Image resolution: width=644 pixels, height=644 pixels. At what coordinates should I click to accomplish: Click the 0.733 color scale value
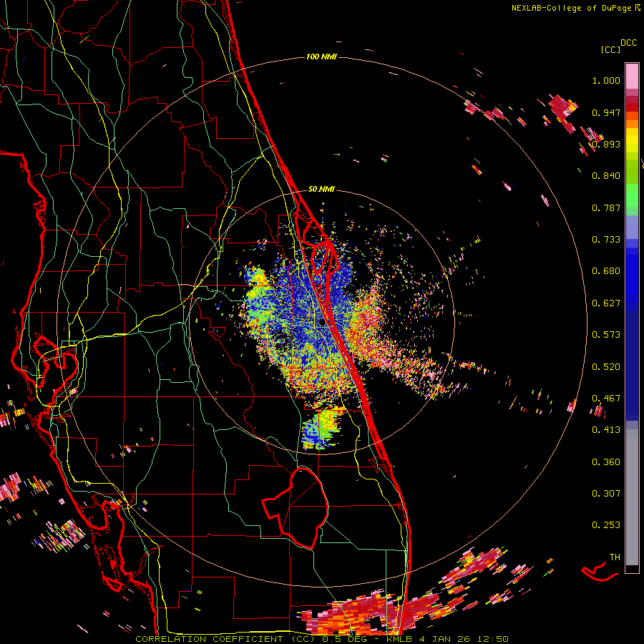tap(606, 240)
